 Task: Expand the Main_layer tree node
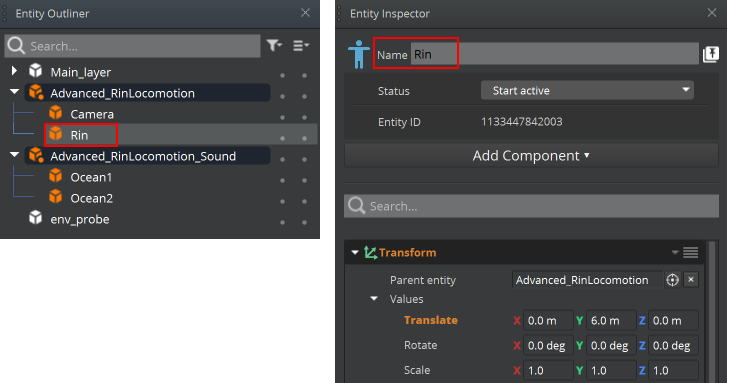(x=14, y=71)
